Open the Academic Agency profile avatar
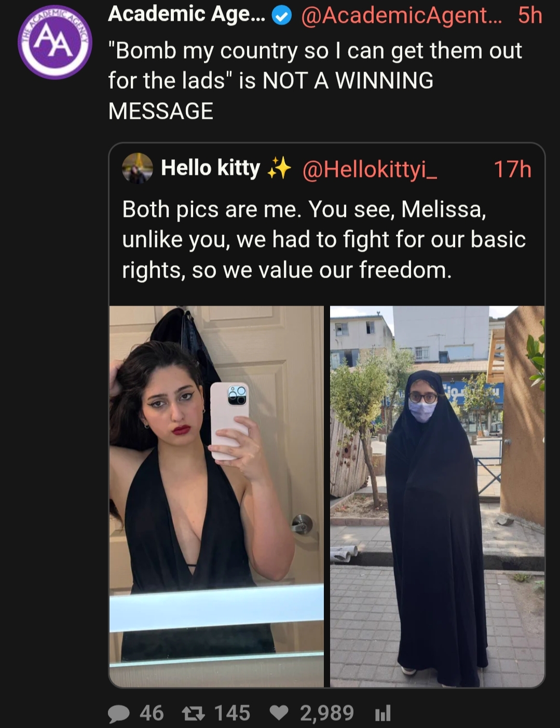The width and height of the screenshot is (560, 728). 55,42
